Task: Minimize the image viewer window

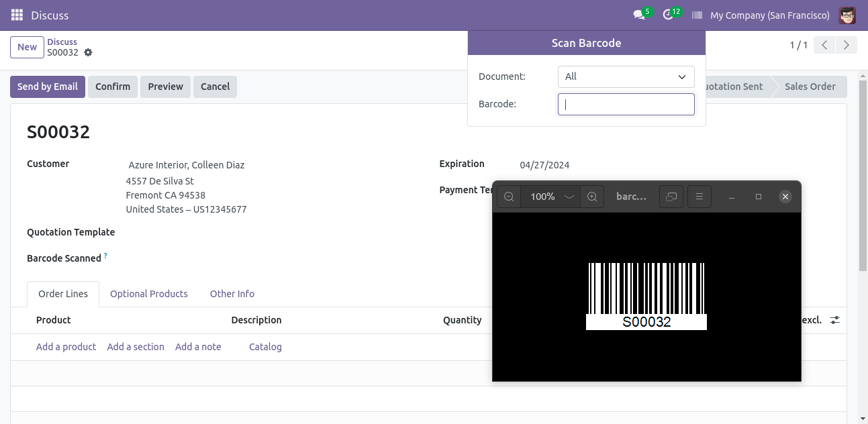Action: 732,197
